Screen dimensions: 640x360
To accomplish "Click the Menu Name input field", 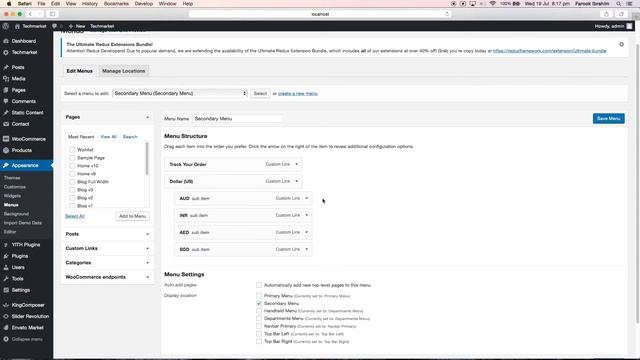I will (237, 119).
